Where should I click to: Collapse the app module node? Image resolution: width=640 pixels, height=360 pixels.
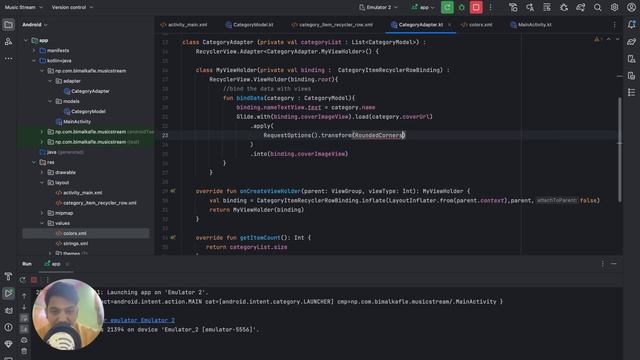tap(26, 40)
